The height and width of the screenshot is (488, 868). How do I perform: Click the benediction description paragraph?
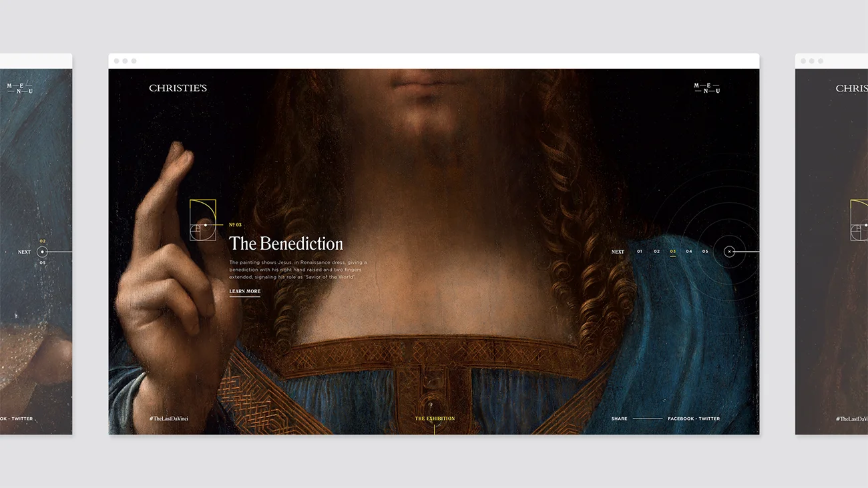coord(298,270)
